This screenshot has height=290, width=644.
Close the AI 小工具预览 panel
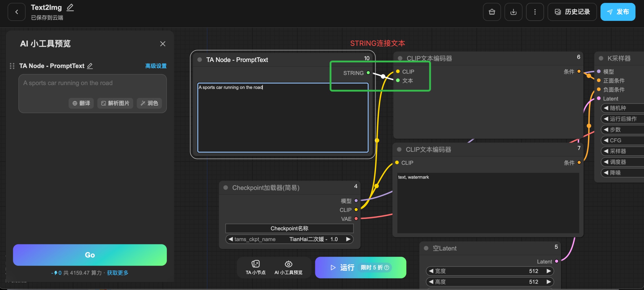click(163, 44)
